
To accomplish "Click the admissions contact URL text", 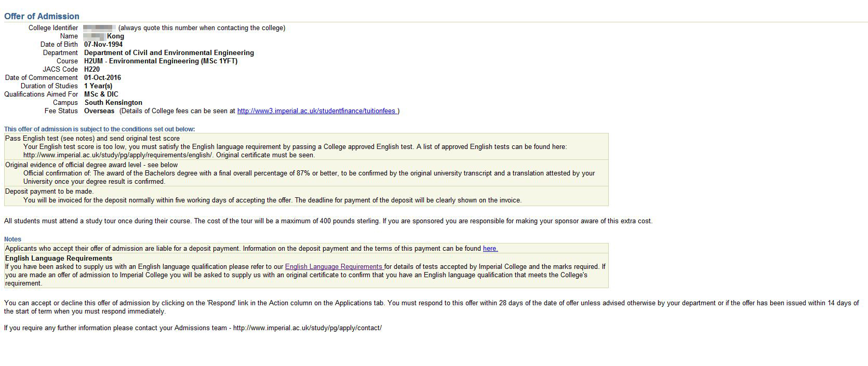I will pyautogui.click(x=308, y=328).
